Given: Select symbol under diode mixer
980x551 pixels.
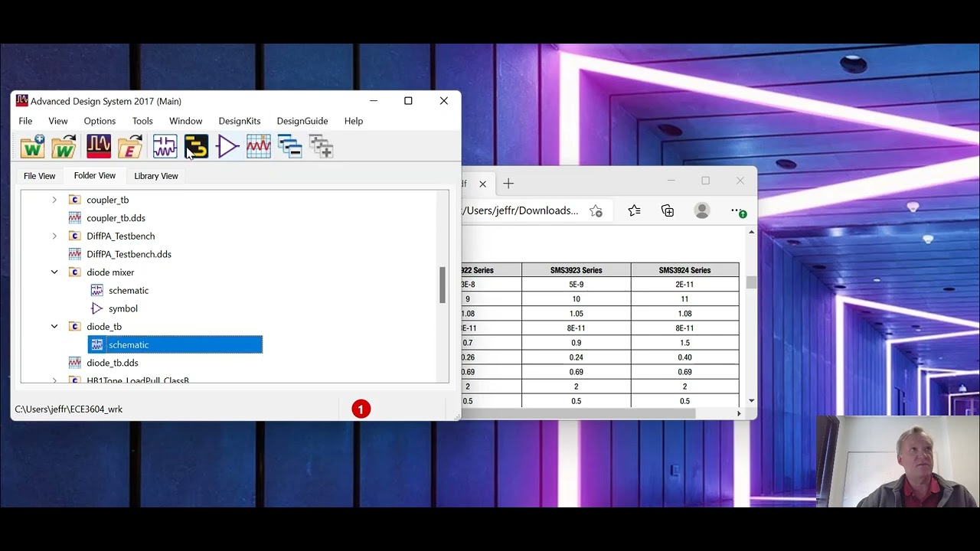Looking at the screenshot, I should pos(123,308).
